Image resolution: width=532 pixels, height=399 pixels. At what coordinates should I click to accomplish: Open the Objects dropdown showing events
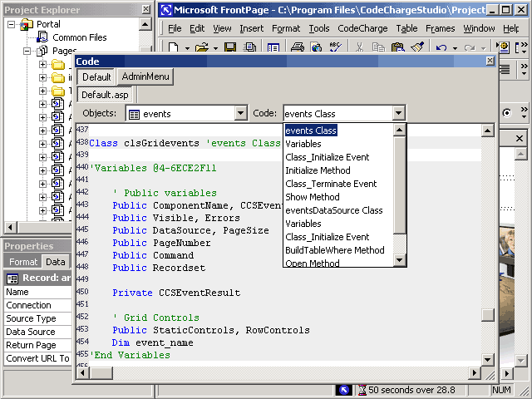point(240,113)
